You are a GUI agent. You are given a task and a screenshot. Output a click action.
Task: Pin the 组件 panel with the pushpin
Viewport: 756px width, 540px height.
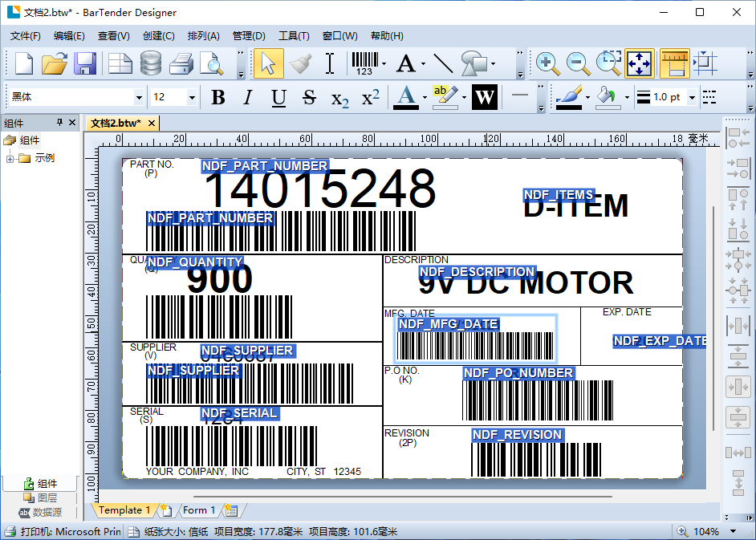pyautogui.click(x=59, y=123)
